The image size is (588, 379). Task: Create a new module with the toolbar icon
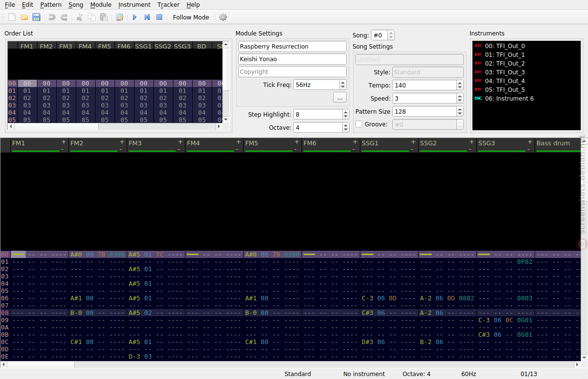coord(12,17)
